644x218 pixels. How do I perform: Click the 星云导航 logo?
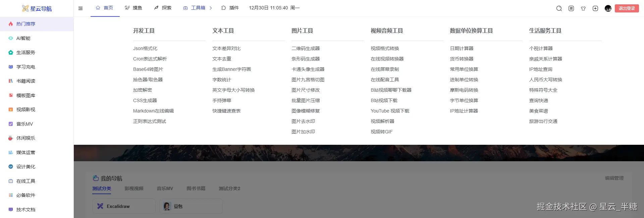tap(37, 8)
